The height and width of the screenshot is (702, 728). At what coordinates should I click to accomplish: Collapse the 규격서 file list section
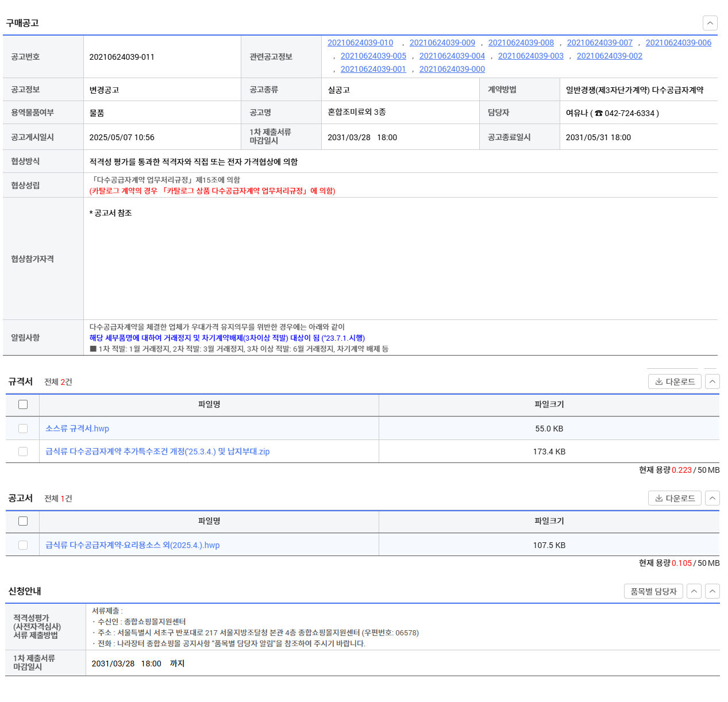tap(712, 381)
